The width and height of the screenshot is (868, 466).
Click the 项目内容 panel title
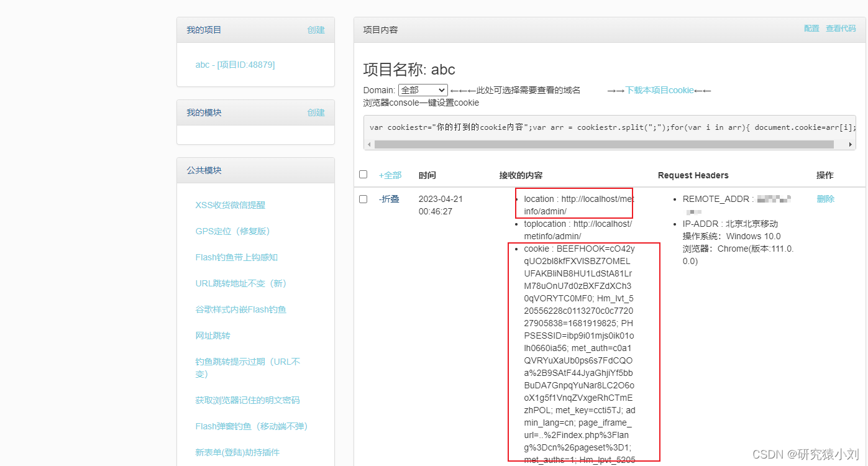pos(380,30)
